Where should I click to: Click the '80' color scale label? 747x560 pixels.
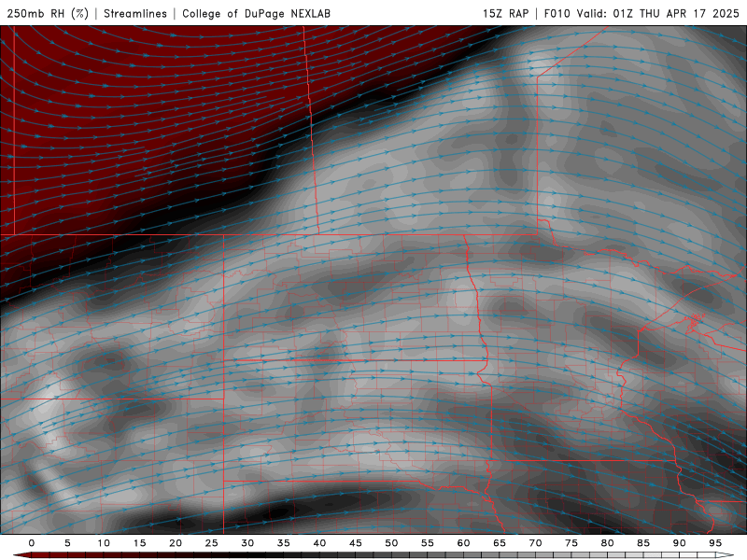click(x=607, y=543)
